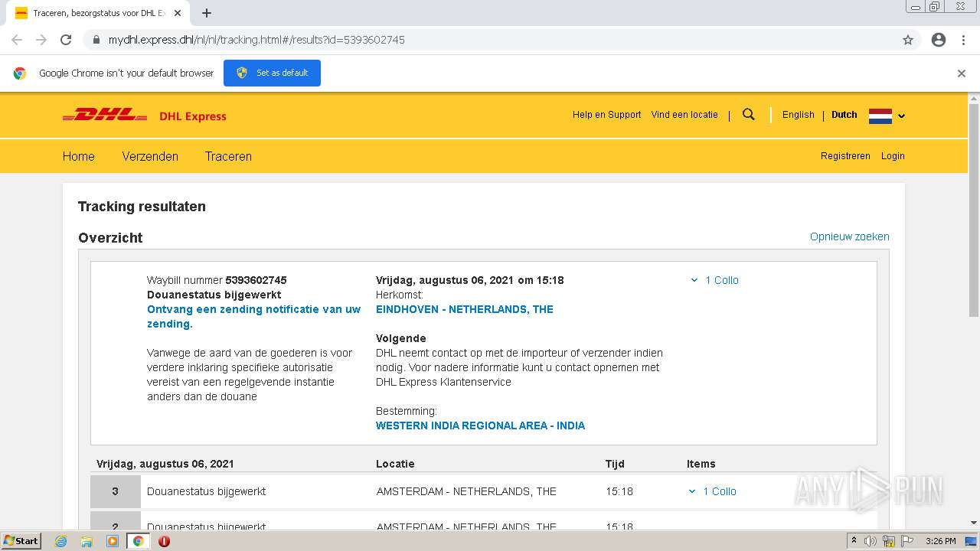Select waybill number 5393602745
The height and width of the screenshot is (551, 980).
click(256, 280)
